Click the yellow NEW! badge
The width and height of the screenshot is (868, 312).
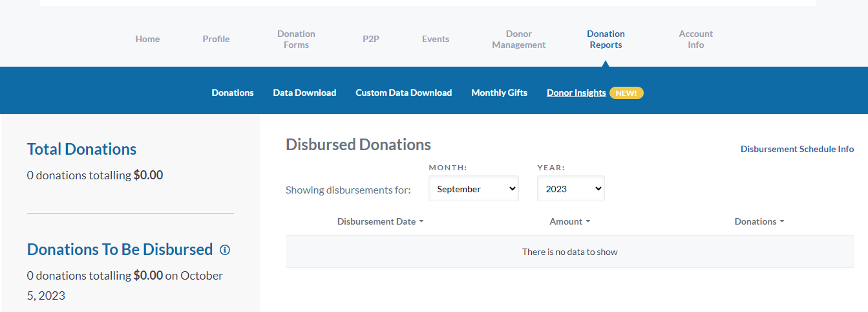point(626,93)
